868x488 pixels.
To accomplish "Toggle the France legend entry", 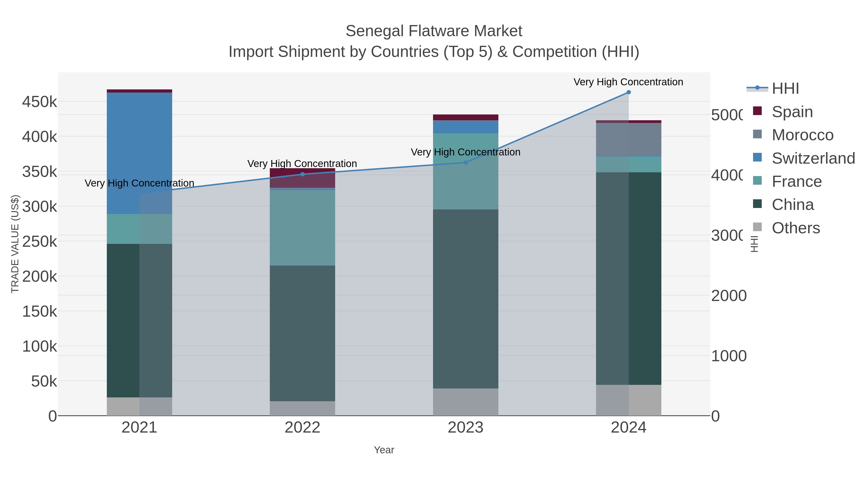I will pyautogui.click(x=787, y=181).
